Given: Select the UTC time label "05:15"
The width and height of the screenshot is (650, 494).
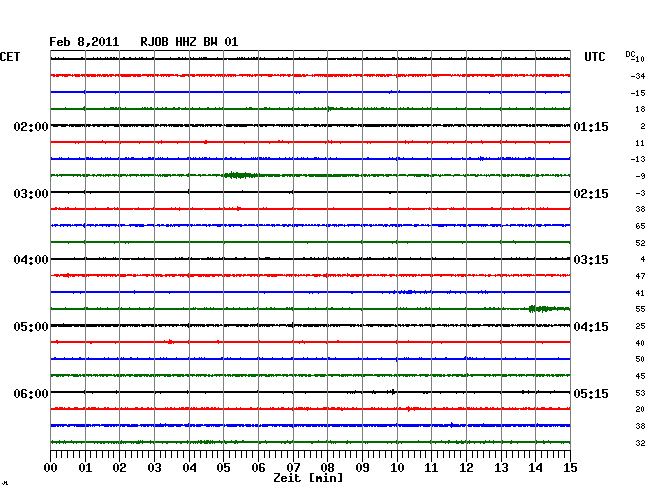Looking at the screenshot, I should pos(591,393).
